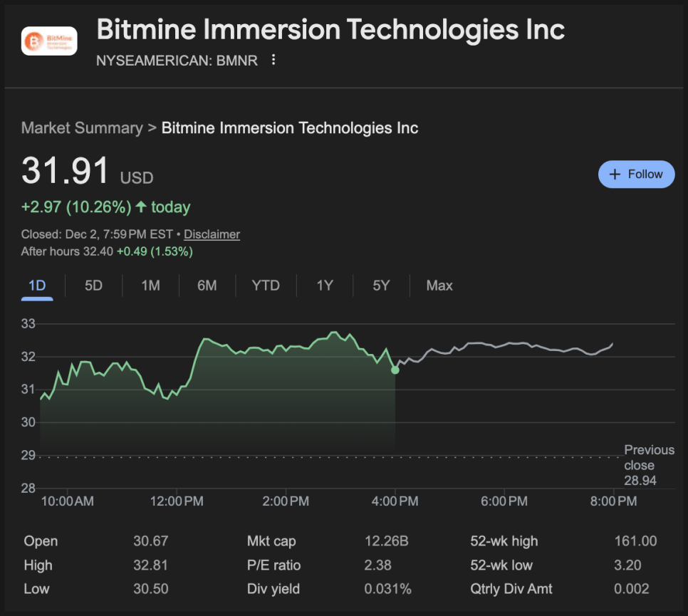
Task: Select the 1D chart range tab
Action: coord(37,286)
